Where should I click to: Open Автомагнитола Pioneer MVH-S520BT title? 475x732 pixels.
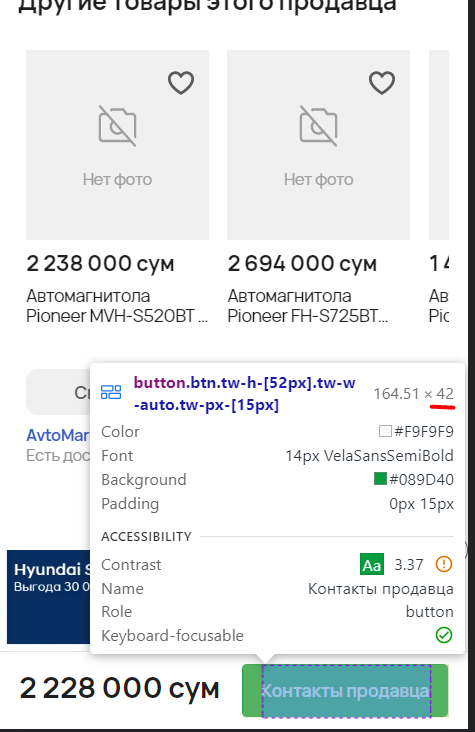pyautogui.click(x=117, y=306)
